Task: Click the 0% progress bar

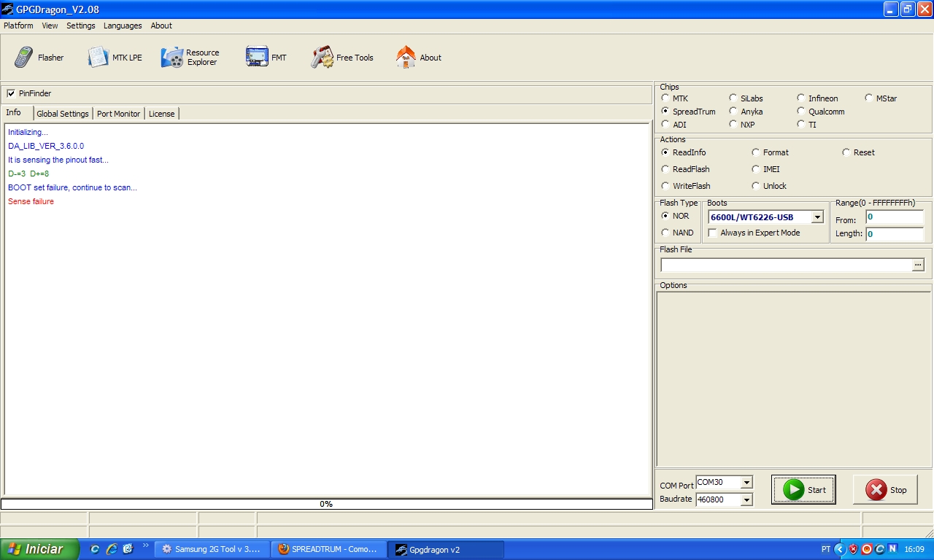Action: click(326, 504)
